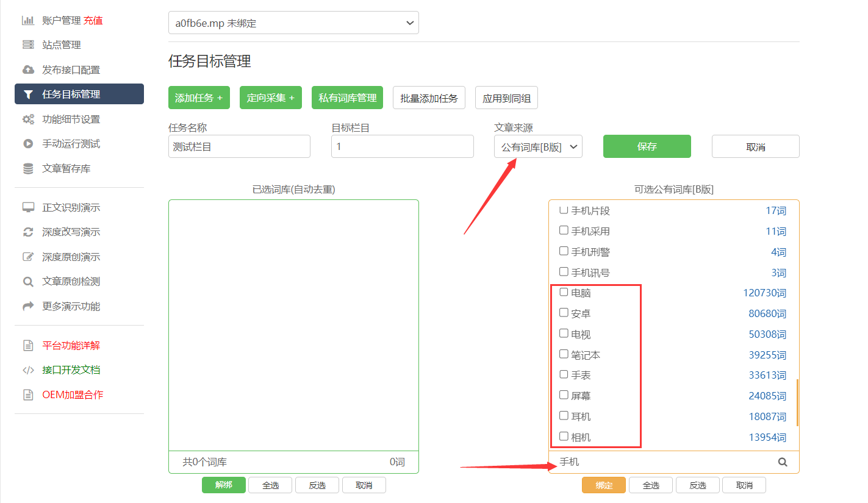The width and height of the screenshot is (868, 503).
Task: Click the orange 绑定 button
Action: coord(603,485)
